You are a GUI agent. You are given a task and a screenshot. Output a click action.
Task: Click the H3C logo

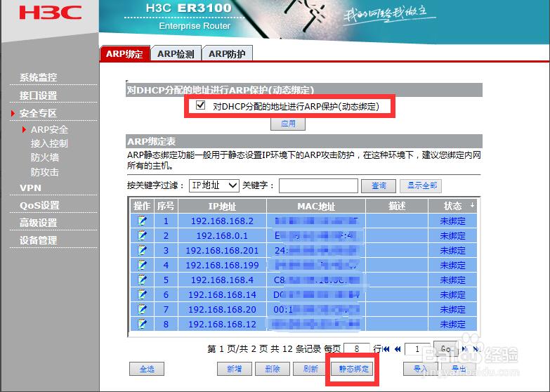[51, 12]
